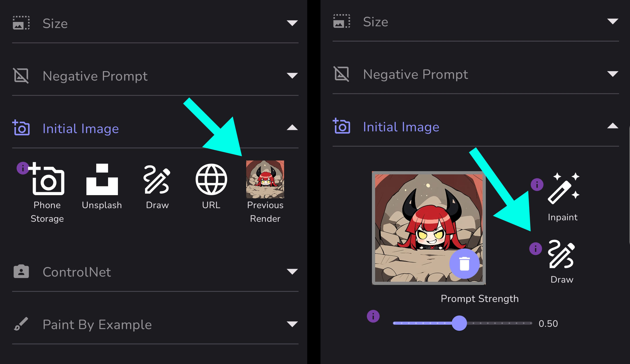Open info icon beside Phone Storage
The width and height of the screenshot is (630, 364).
(23, 168)
